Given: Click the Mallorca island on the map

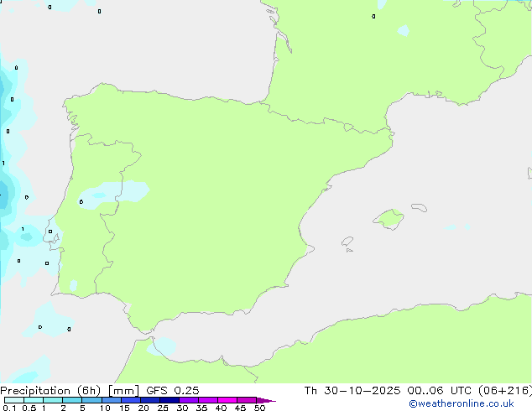Looking at the screenshot, I should (389, 219).
